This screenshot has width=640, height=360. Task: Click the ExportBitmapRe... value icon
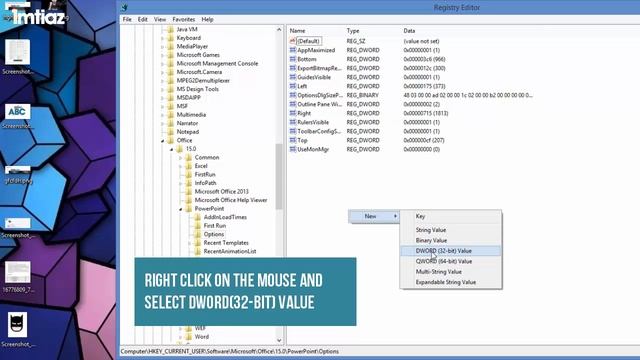click(293, 68)
